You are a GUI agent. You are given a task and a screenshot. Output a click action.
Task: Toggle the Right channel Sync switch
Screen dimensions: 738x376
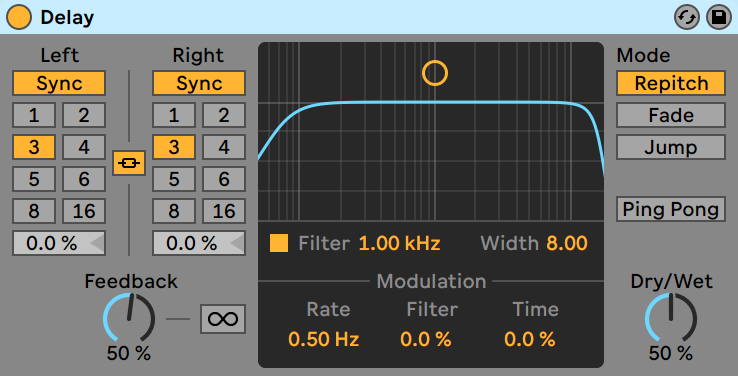199,83
